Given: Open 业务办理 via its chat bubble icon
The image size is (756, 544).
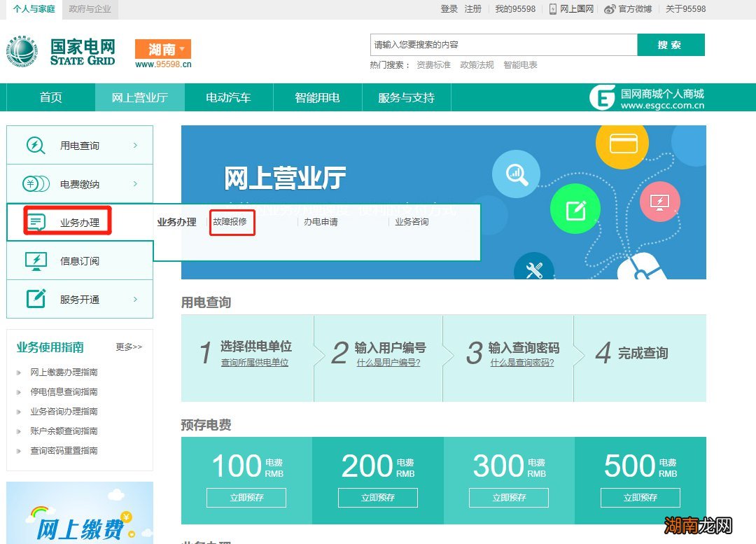Looking at the screenshot, I should pyautogui.click(x=37, y=222).
